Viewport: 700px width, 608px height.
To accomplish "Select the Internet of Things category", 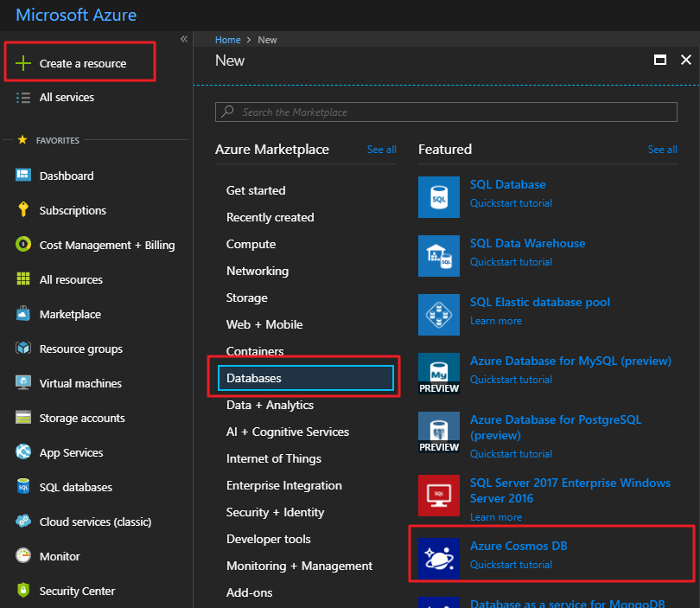I will 274,458.
